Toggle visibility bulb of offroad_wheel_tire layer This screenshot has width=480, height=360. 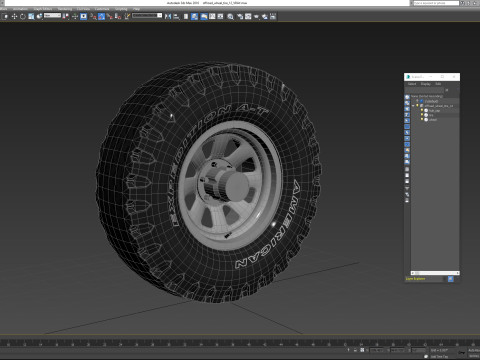417,105
